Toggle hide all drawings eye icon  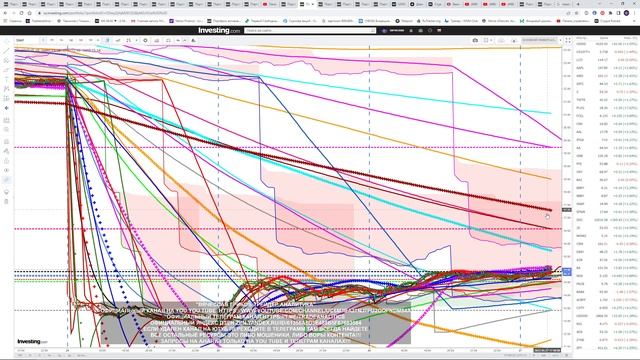coord(6,170)
